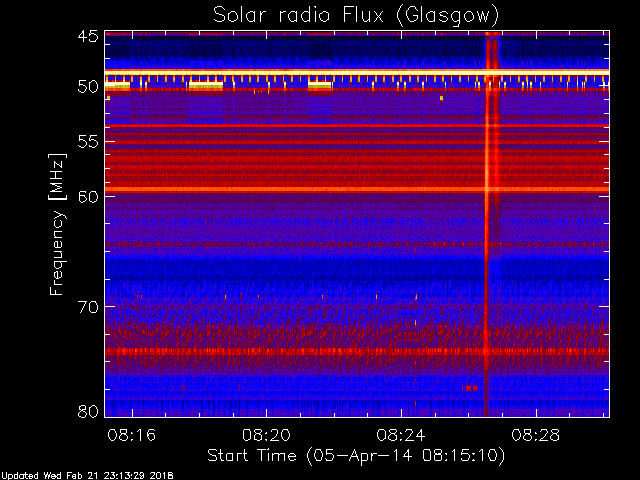Select the 'Frequency [MHz]' axis label

click(x=57, y=224)
